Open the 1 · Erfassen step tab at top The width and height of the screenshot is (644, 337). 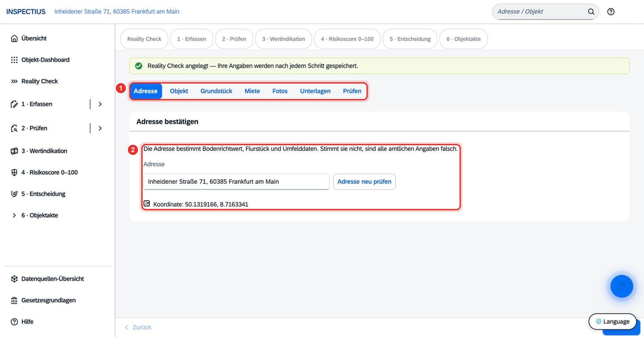pos(191,39)
